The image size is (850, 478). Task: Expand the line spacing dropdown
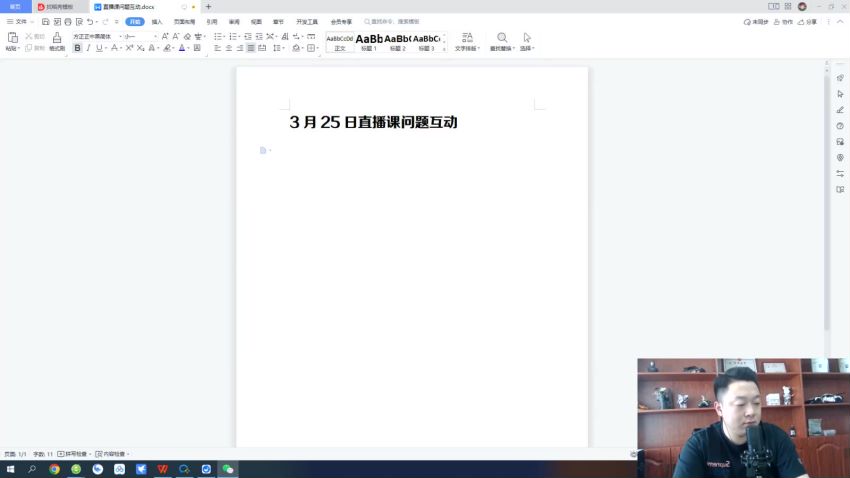(284, 48)
